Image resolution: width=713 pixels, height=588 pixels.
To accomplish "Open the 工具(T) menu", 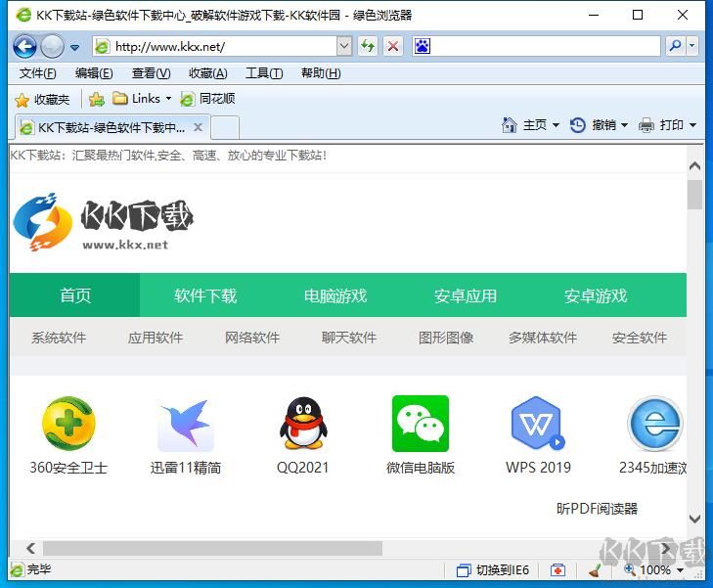I will [264, 73].
